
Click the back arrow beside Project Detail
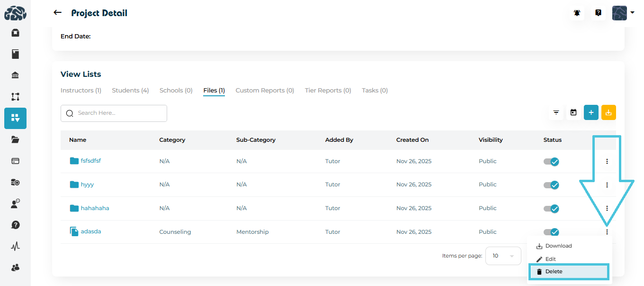[x=58, y=13]
